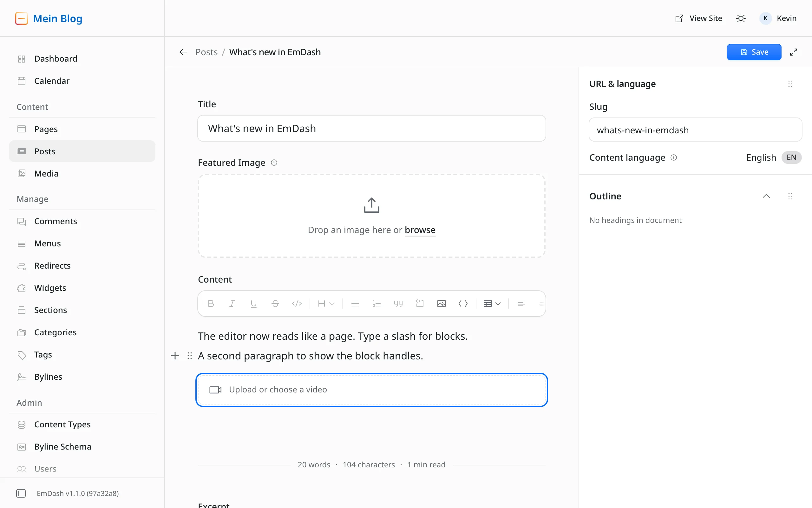This screenshot has height=508, width=812.
Task: Go back using the left arrow
Action: click(x=183, y=52)
